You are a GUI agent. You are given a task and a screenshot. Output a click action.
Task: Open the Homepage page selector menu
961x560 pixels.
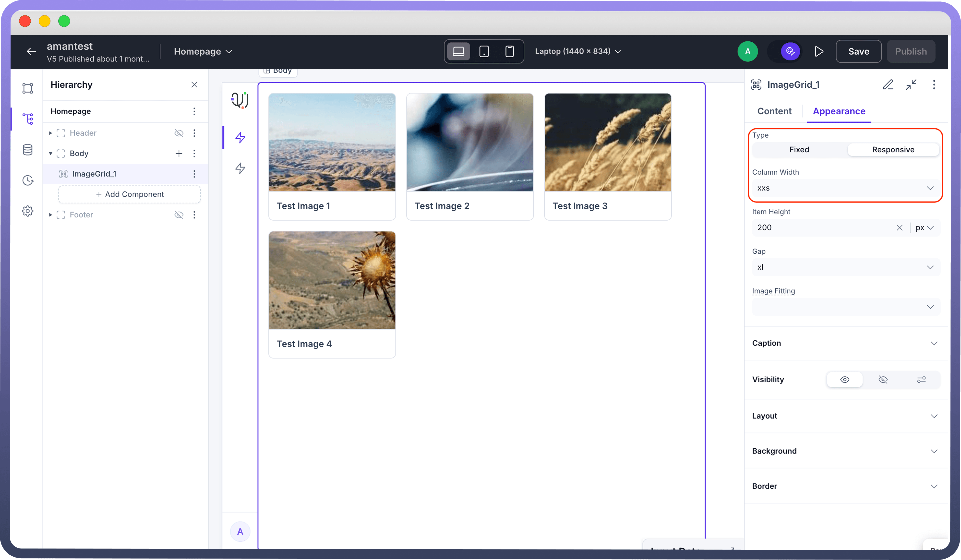tap(203, 51)
